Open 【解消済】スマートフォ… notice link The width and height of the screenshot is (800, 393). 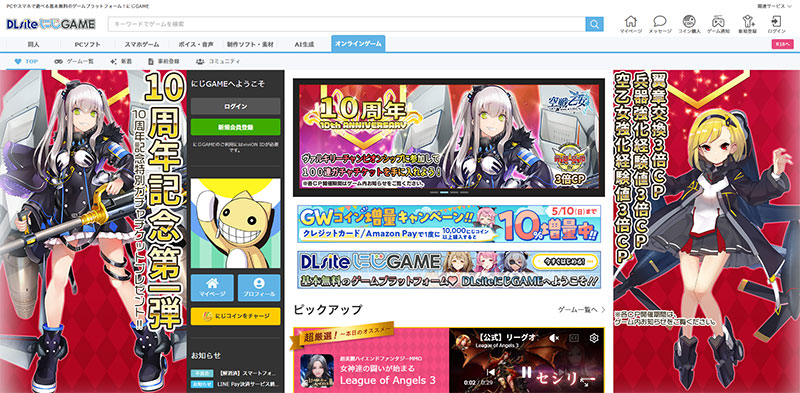[x=247, y=373]
